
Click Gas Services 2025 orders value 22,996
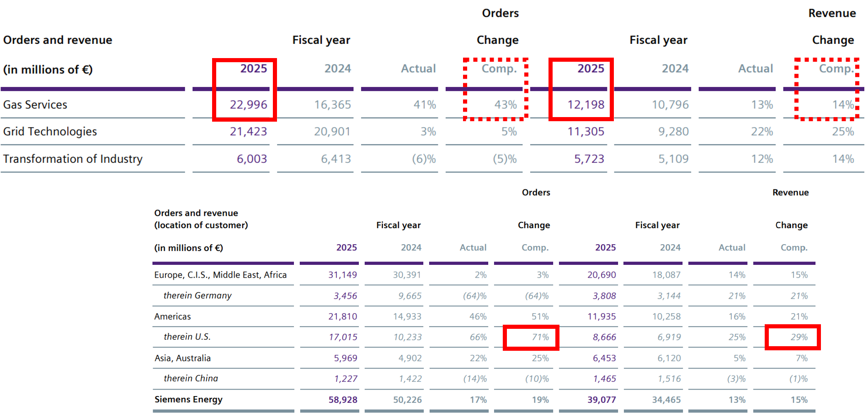[x=248, y=105]
